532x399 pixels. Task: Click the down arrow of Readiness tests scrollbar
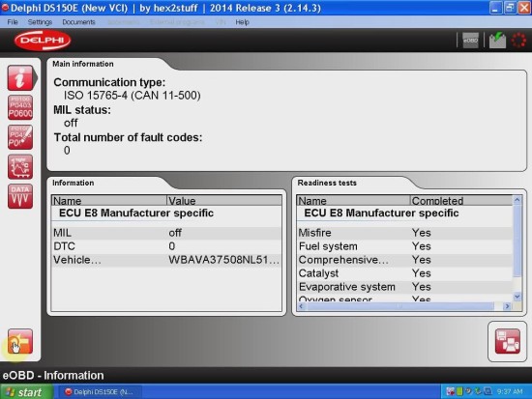point(517,297)
